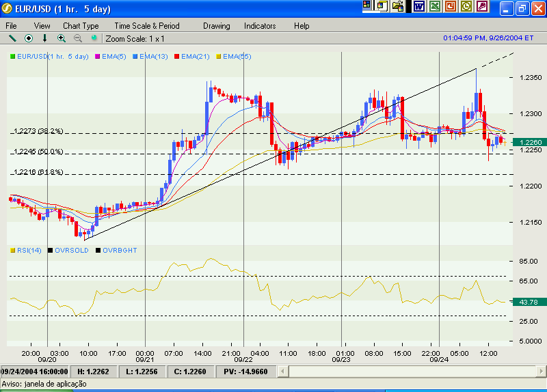Click the C: 1.2260 status field
The image size is (547, 392).
(190, 372)
